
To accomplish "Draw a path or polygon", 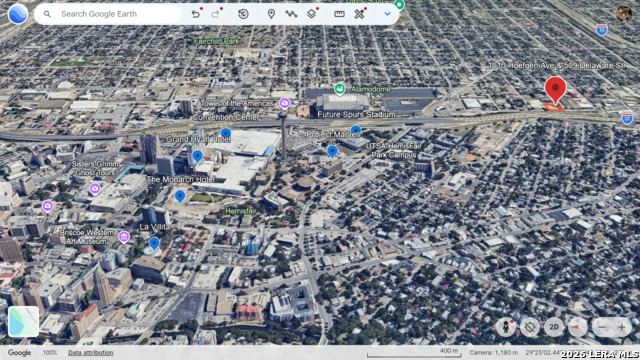I will point(291,14).
